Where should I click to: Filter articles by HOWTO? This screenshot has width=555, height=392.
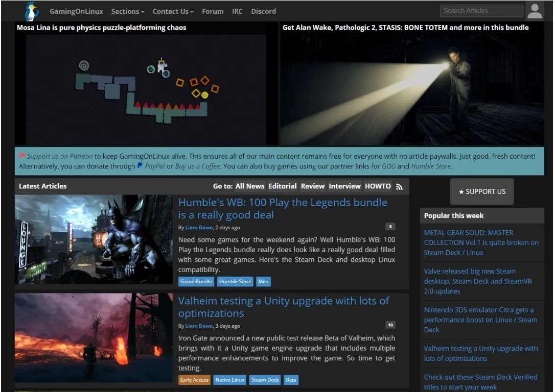click(378, 186)
